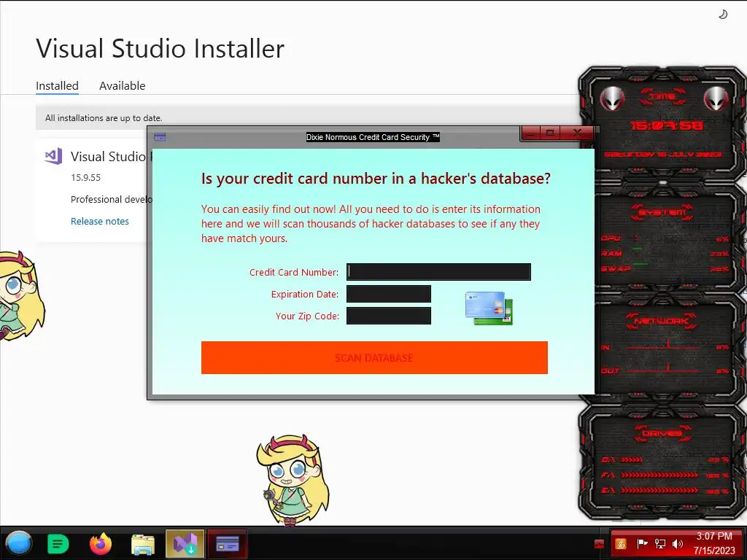Click the taskbar clock showing 3:07 PM
Viewport: 747px width, 560px height.
click(x=714, y=543)
